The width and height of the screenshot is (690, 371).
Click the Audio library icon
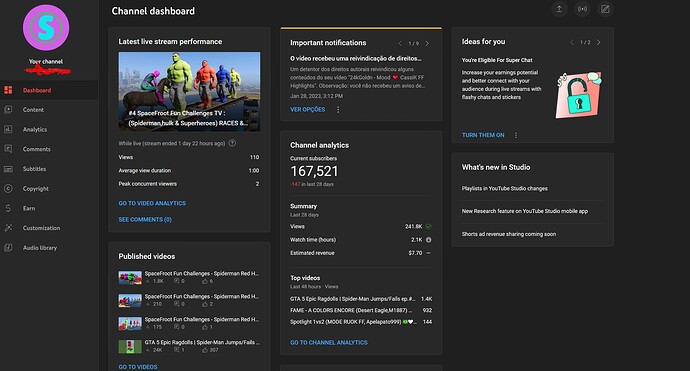coord(8,248)
